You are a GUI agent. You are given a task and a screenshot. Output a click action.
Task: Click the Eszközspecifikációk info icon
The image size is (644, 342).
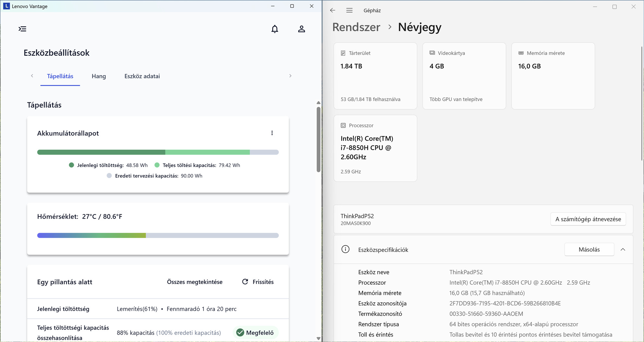[x=345, y=249]
